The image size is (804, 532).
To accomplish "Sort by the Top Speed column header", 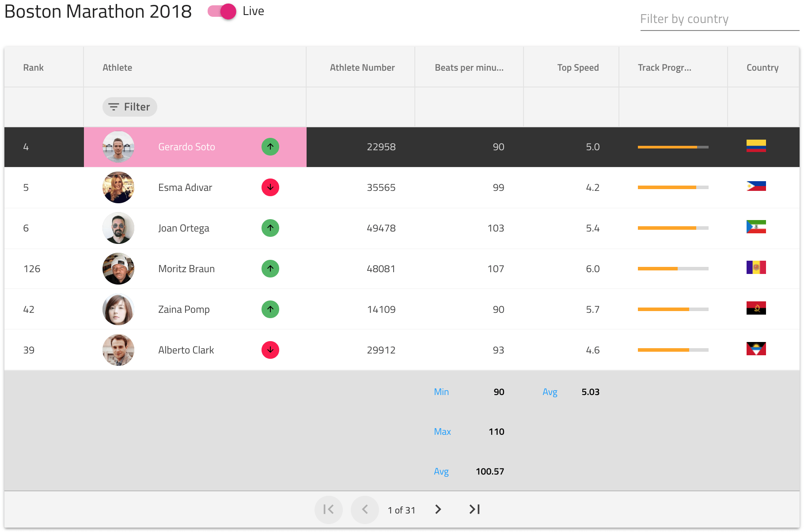I will [x=577, y=68].
